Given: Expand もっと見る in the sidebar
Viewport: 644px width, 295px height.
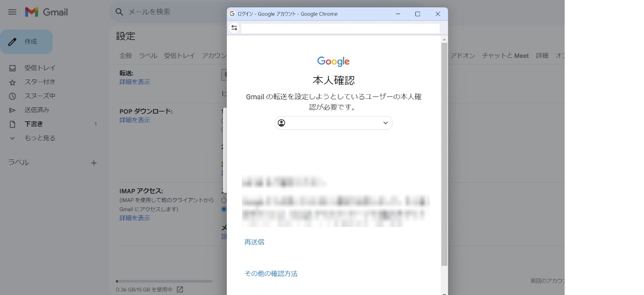Looking at the screenshot, I should click(x=40, y=138).
